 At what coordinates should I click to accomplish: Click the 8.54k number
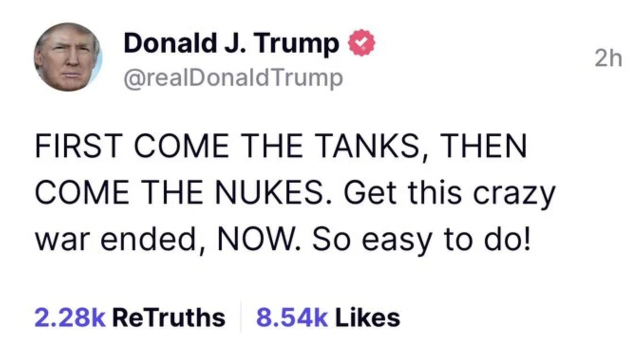tap(292, 318)
